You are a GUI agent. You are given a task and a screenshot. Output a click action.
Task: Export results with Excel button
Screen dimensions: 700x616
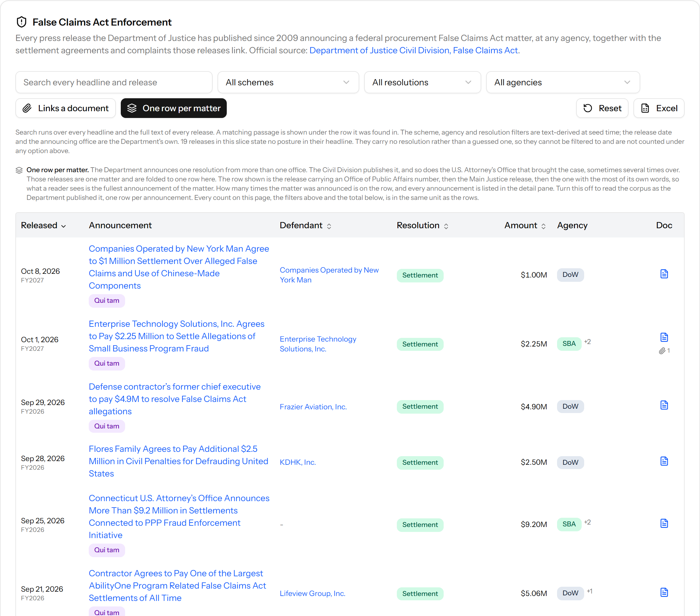659,108
